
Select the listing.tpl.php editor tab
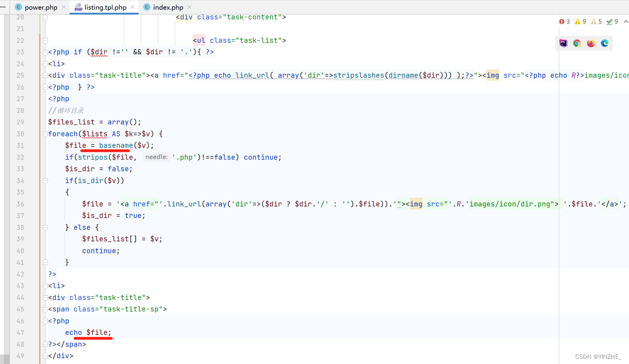tap(105, 7)
